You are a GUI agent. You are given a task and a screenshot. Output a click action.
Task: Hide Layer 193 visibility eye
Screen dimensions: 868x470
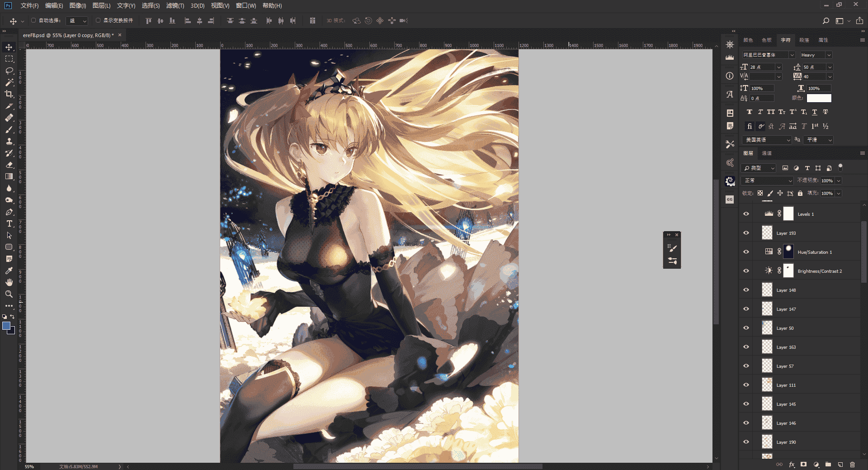click(x=746, y=233)
